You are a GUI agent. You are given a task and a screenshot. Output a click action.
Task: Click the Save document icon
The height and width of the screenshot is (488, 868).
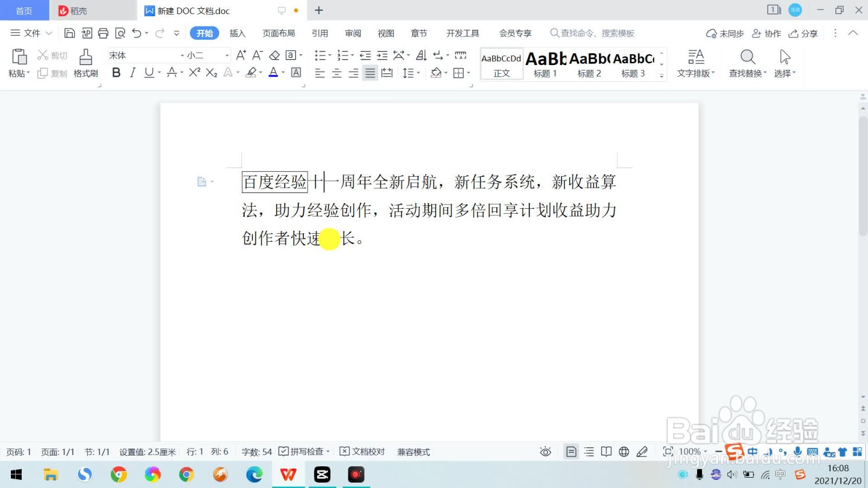click(69, 33)
